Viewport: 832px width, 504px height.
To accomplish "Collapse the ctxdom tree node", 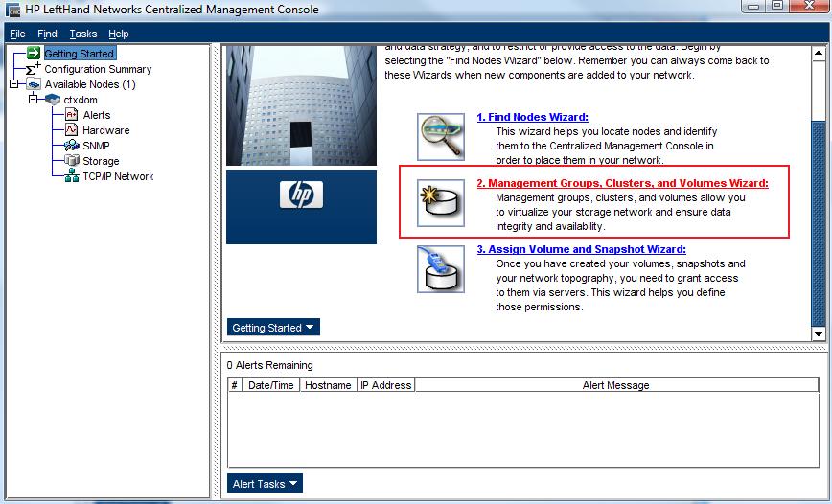I will 34,100.
